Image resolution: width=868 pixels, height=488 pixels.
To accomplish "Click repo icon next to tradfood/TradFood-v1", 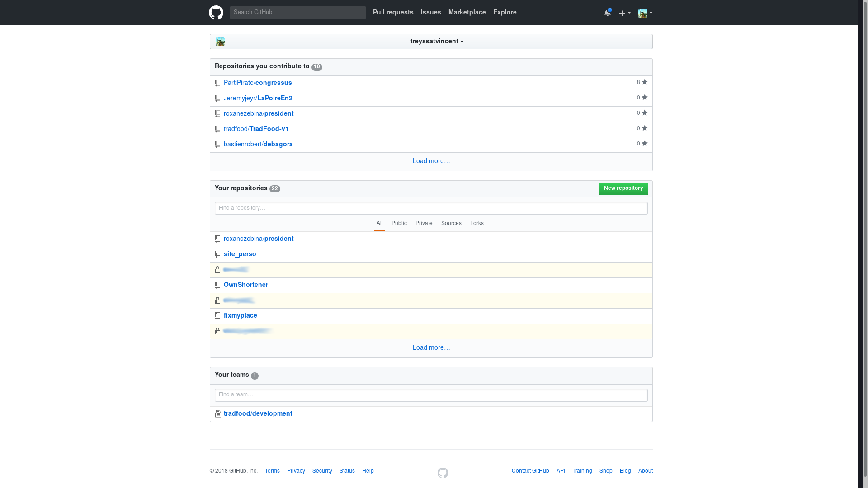I will tap(217, 129).
